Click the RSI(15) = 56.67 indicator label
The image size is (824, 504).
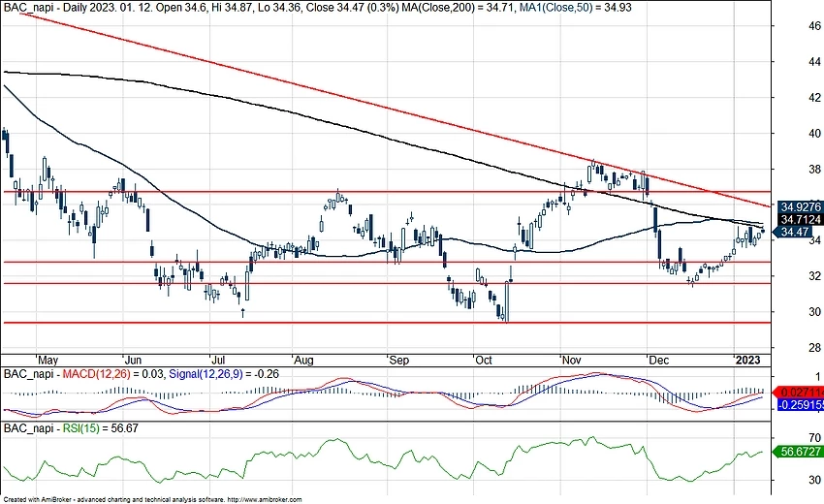pyautogui.click(x=101, y=428)
